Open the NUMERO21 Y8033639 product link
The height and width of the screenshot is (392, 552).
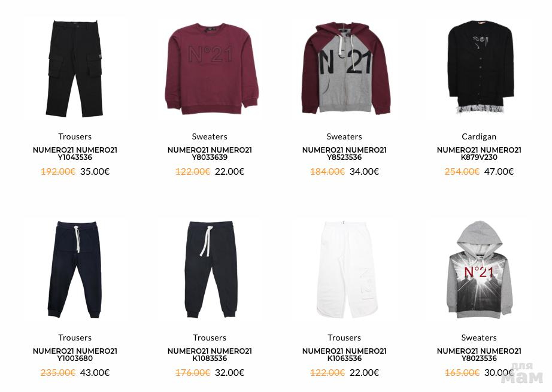click(x=210, y=154)
